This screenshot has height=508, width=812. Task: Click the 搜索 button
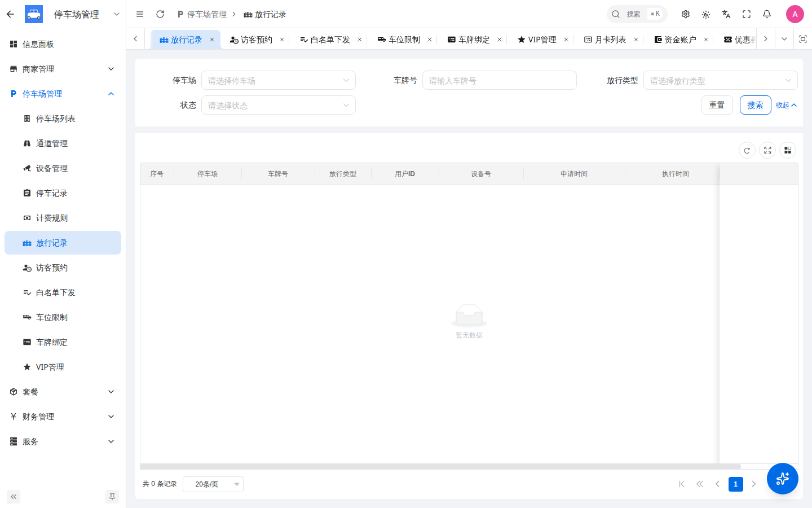756,105
